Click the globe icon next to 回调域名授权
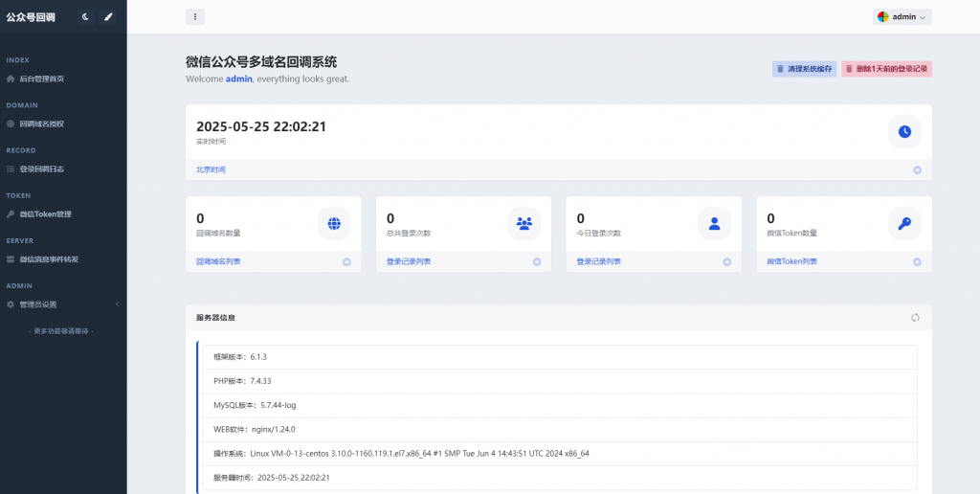The width and height of the screenshot is (980, 494). 10,123
